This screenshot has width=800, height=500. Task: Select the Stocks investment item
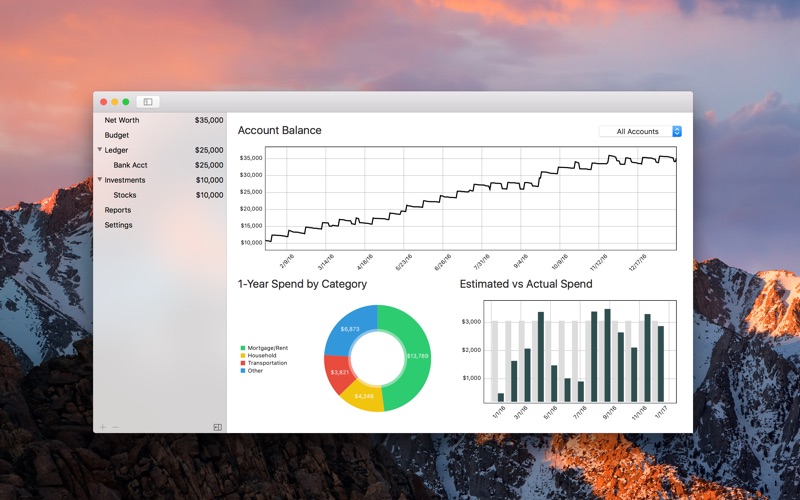[160, 195]
